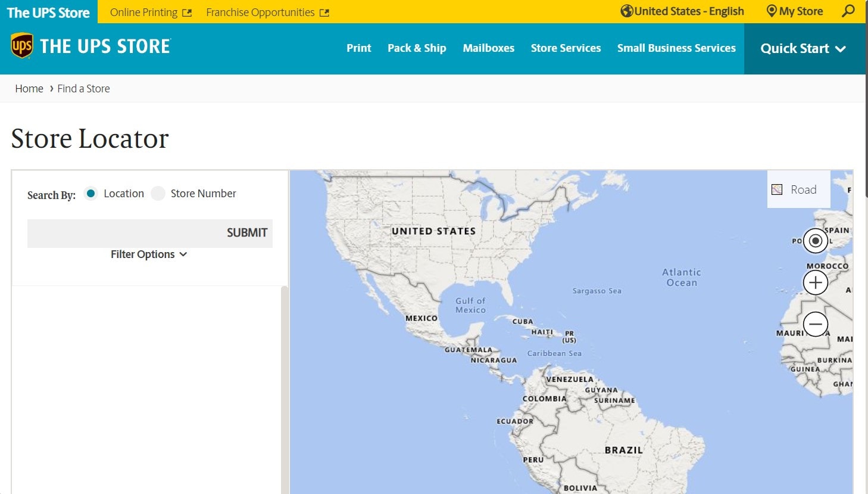Select The UPS Store tab
This screenshot has height=494, width=868.
pyautogui.click(x=48, y=12)
